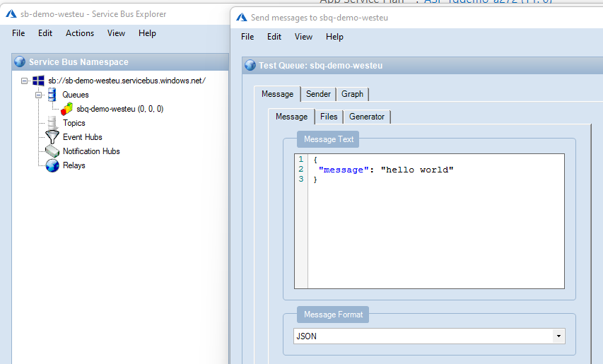Click the Relays globe icon
This screenshot has height=364, width=603.
tap(52, 165)
